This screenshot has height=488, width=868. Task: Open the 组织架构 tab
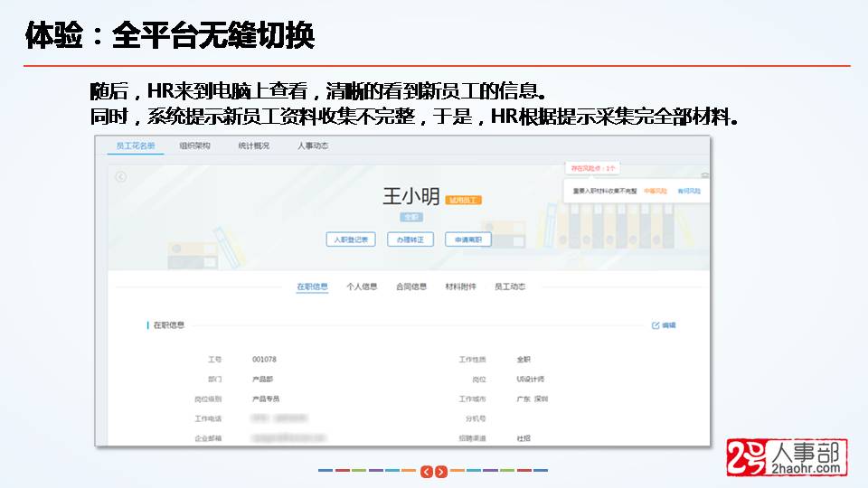194,145
